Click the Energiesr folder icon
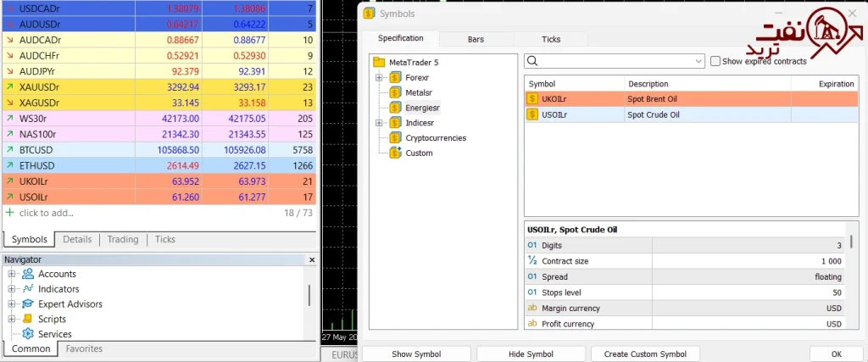 click(395, 108)
